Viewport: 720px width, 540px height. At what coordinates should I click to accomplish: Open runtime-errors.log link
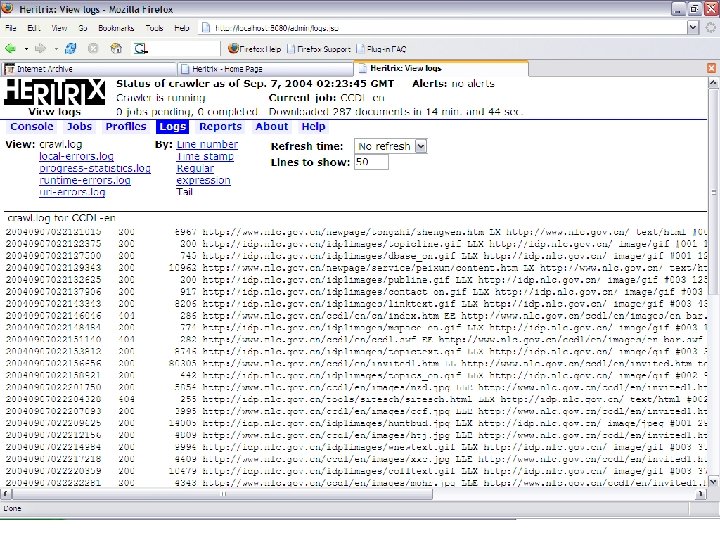tap(84, 180)
